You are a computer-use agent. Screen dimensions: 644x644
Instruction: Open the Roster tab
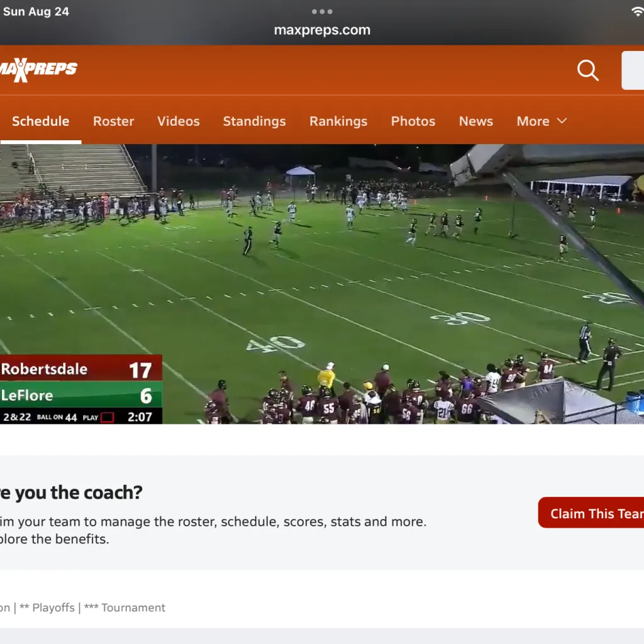coord(114,121)
